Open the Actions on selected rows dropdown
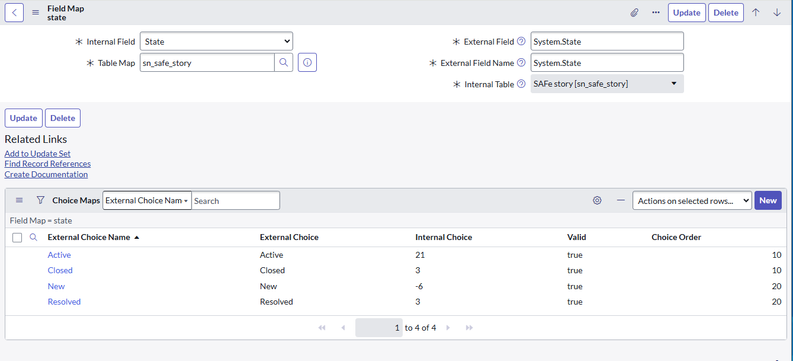 coord(692,200)
